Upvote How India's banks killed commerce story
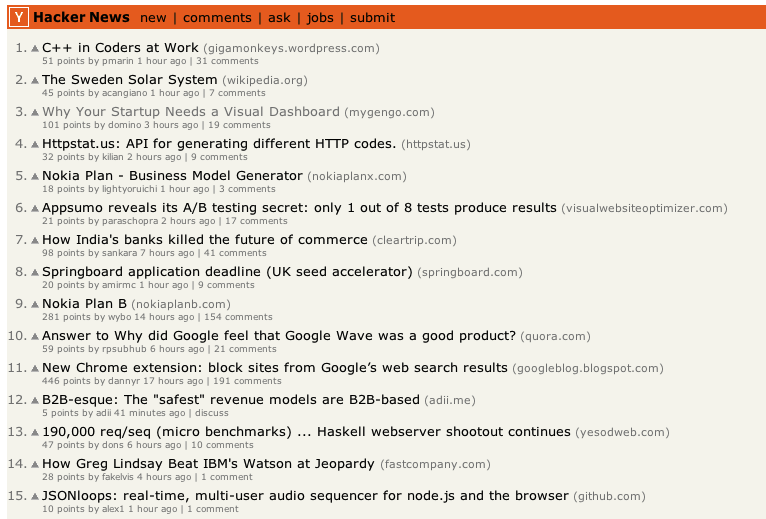This screenshot has height=519, width=766. (35, 240)
